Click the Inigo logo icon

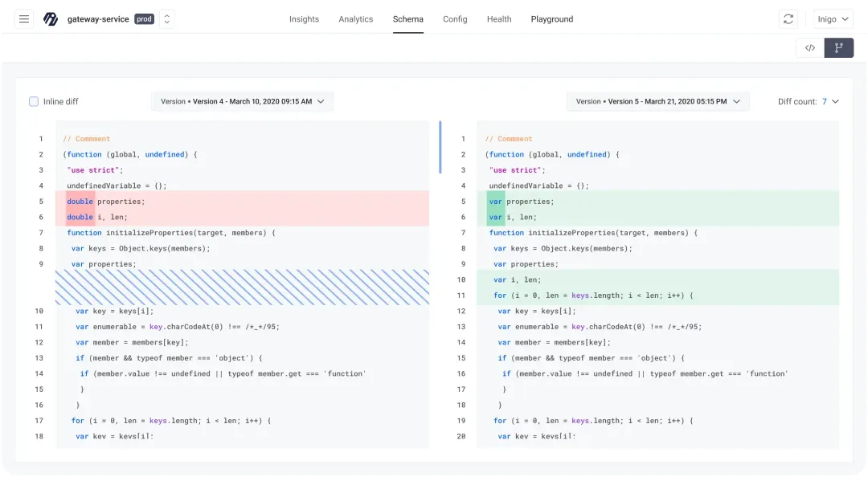(51, 18)
